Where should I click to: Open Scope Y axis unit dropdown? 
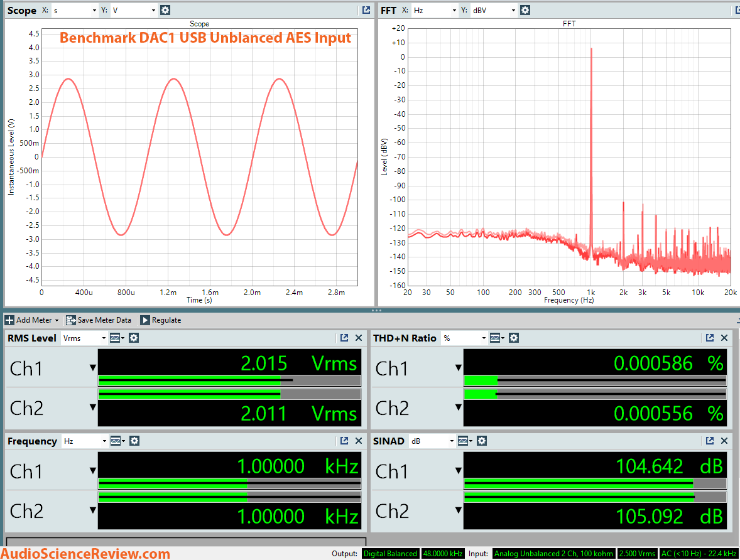click(x=134, y=10)
